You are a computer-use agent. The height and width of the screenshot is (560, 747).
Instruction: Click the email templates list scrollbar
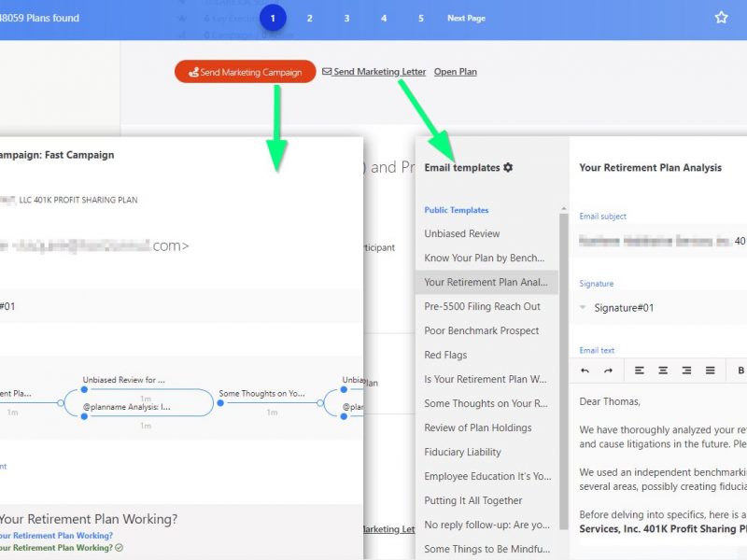pos(563,373)
